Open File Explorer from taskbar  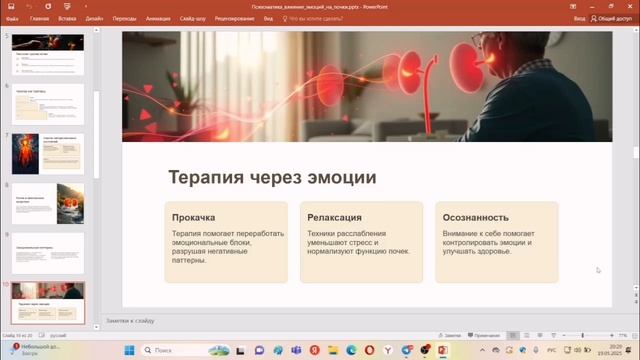pos(333,350)
